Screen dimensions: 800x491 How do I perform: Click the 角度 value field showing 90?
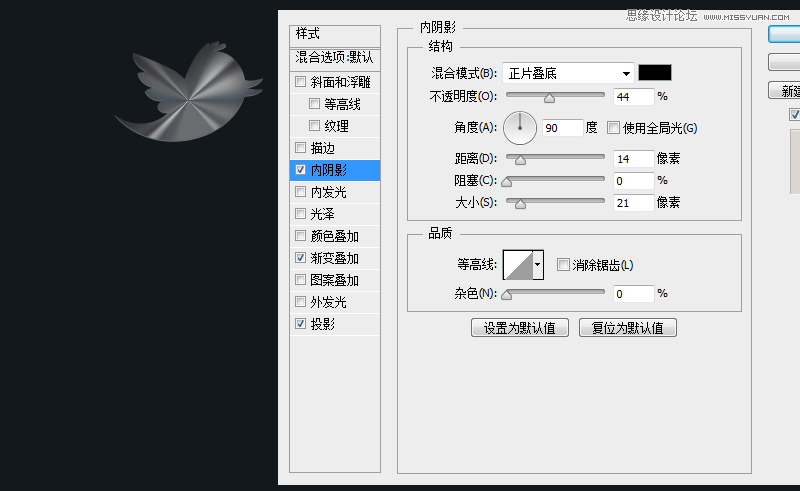(x=562, y=128)
